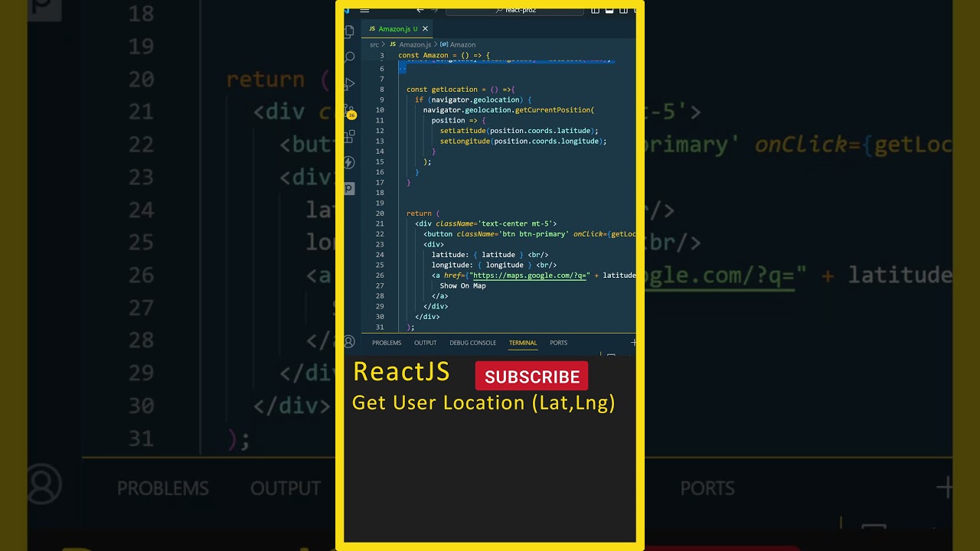The image size is (980, 551).
Task: Click 'setLongitude' call on line 13
Action: [x=465, y=141]
